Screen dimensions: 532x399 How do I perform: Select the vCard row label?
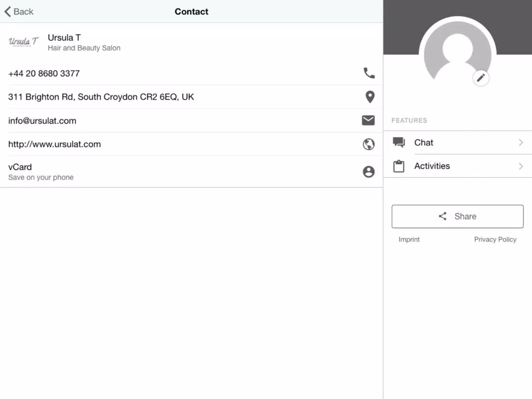point(20,167)
